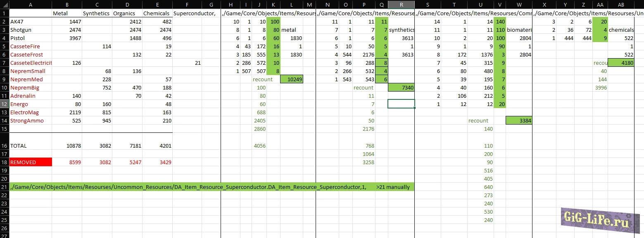Select the Metal total 10878 cell
Image resolution: width=644 pixels, height=238 pixels.
67,146
